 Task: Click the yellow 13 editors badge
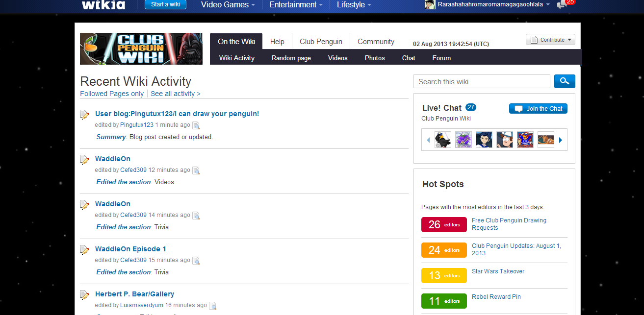[x=444, y=275]
